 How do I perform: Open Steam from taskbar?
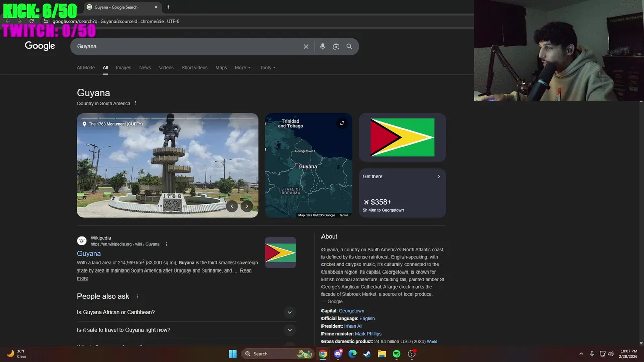(367, 354)
